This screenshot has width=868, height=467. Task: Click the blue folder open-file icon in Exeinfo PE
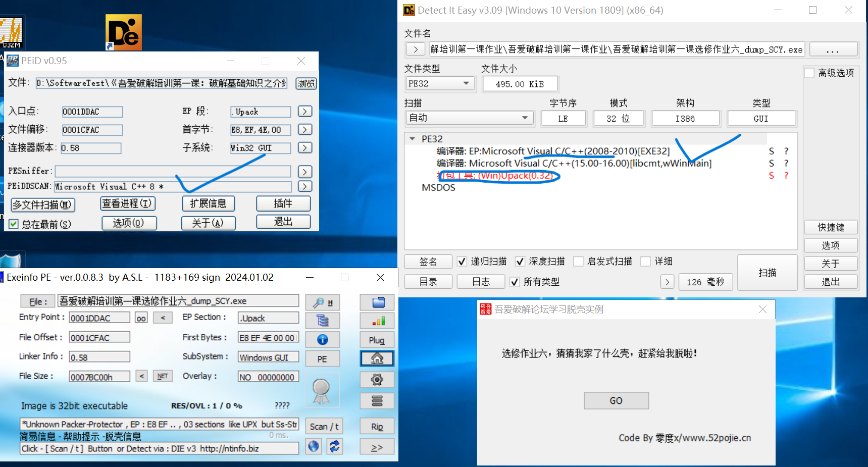tap(377, 302)
